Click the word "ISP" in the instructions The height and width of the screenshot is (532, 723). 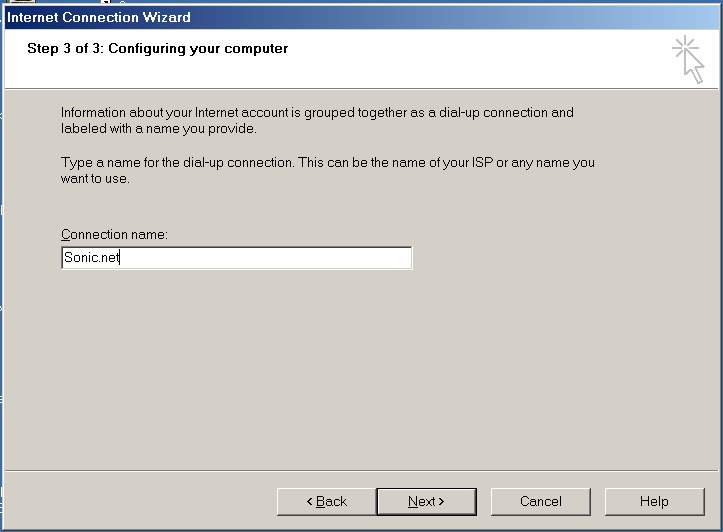click(490, 162)
